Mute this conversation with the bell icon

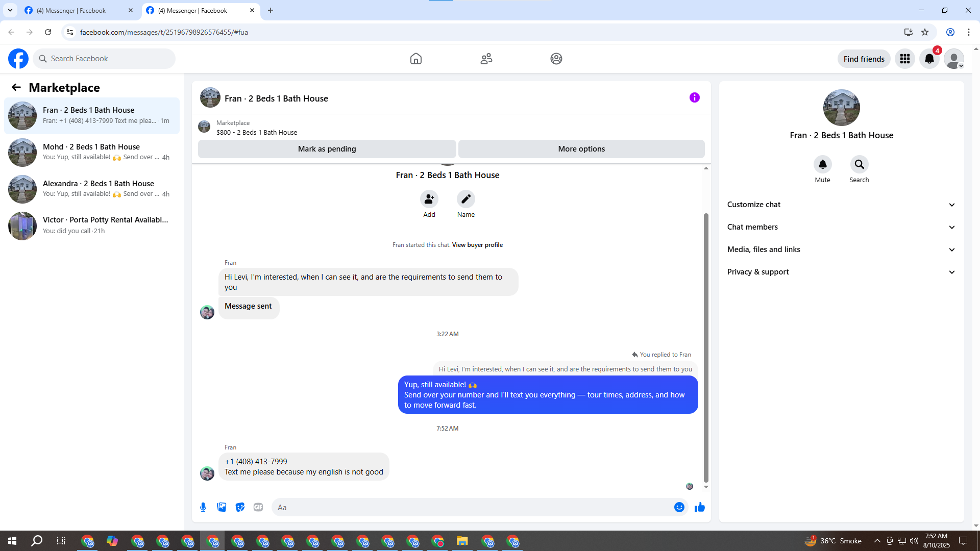pyautogui.click(x=822, y=164)
